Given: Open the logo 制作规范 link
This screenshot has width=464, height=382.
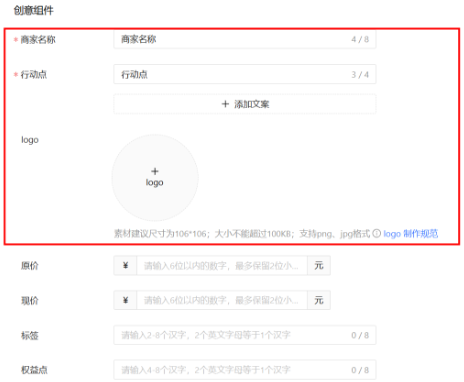Looking at the screenshot, I should [x=411, y=234].
